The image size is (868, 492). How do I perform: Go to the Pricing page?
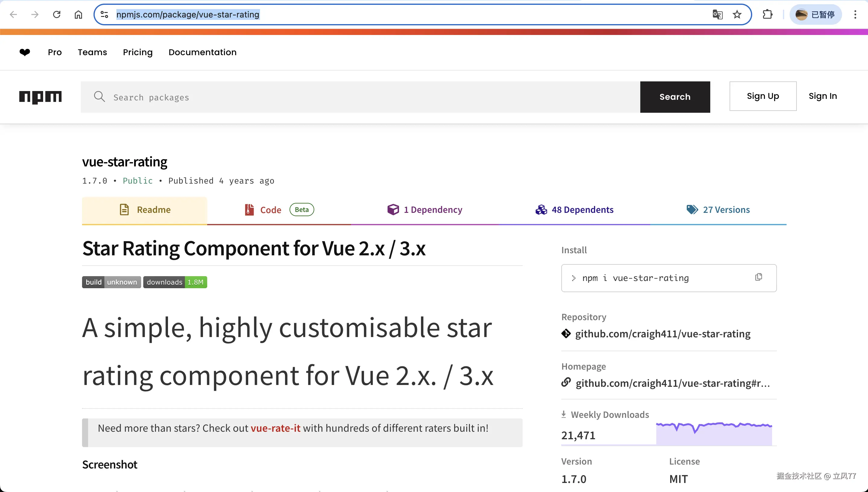(138, 52)
